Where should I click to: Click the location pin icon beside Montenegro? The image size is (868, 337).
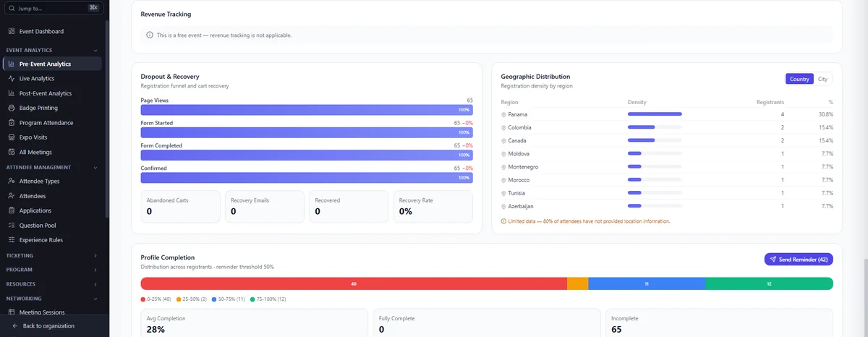[x=503, y=167]
